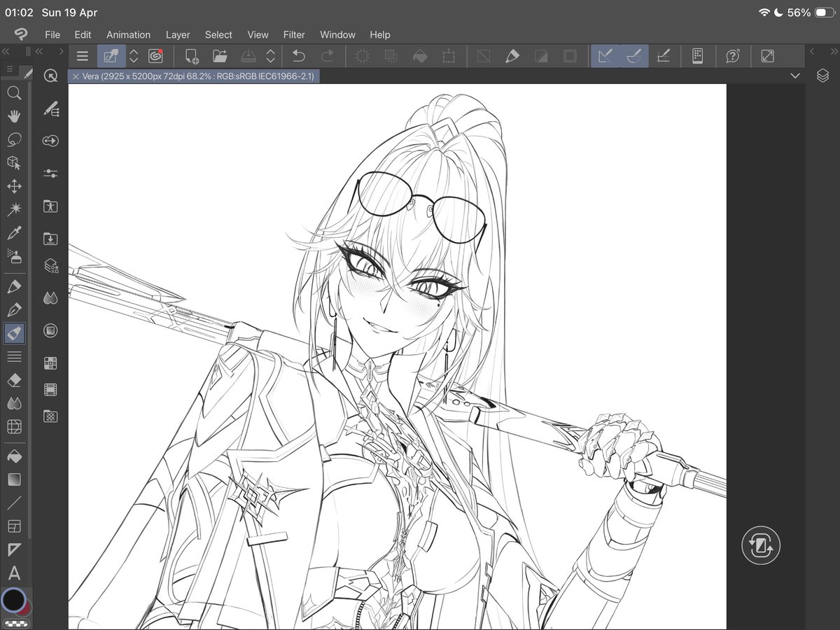The width and height of the screenshot is (840, 630).
Task: Create a new canvas document
Action: (192, 56)
